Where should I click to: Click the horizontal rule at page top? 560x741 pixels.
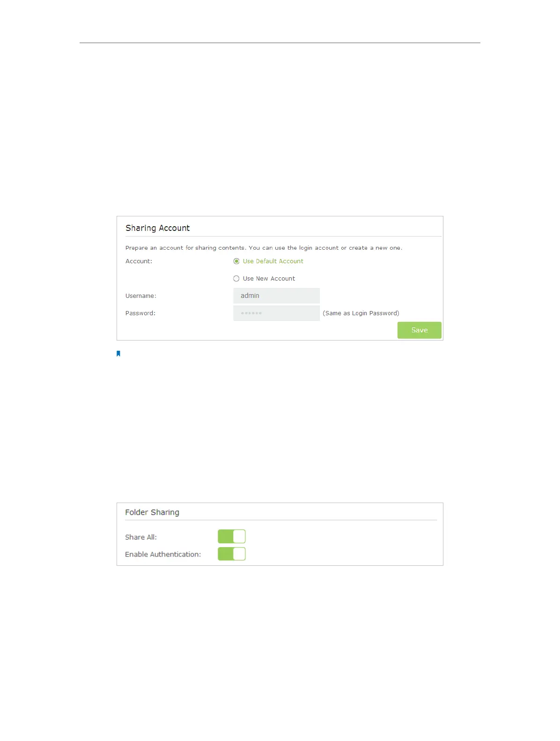point(280,43)
